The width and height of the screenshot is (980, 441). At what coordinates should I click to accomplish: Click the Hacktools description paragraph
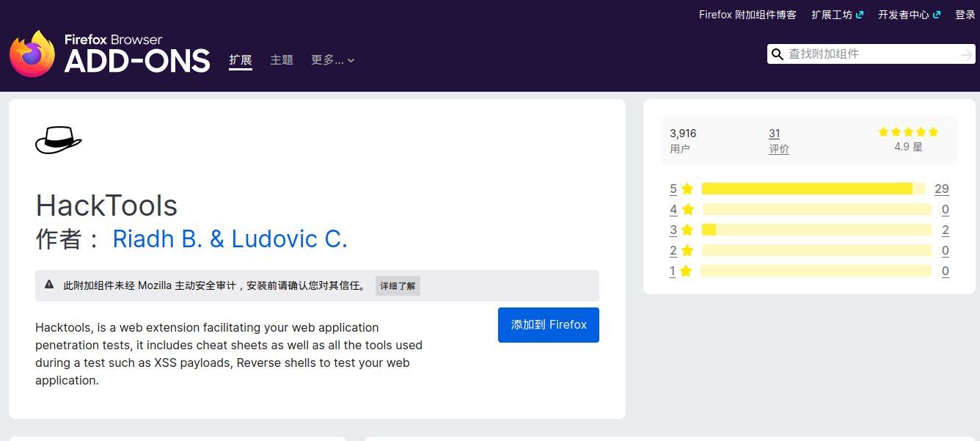click(x=229, y=354)
